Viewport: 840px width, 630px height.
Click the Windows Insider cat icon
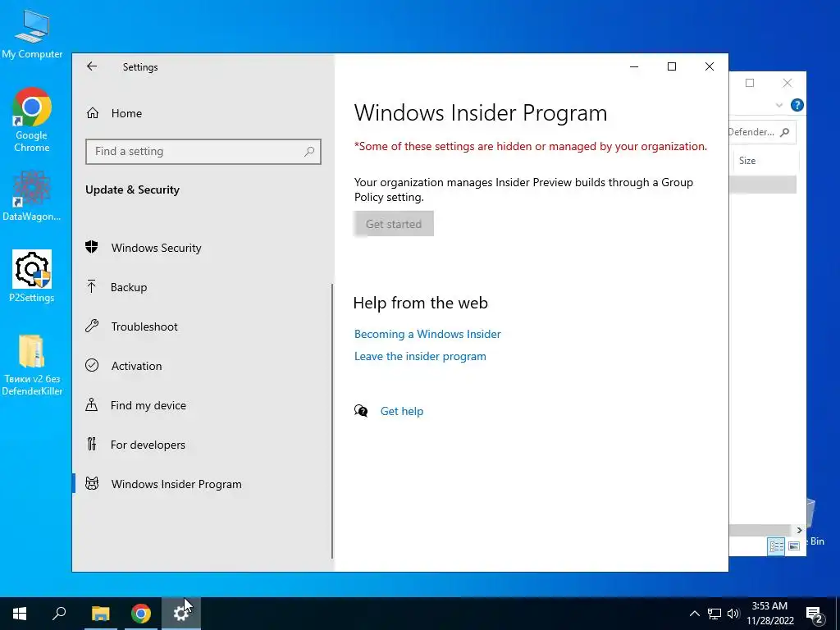(x=92, y=484)
